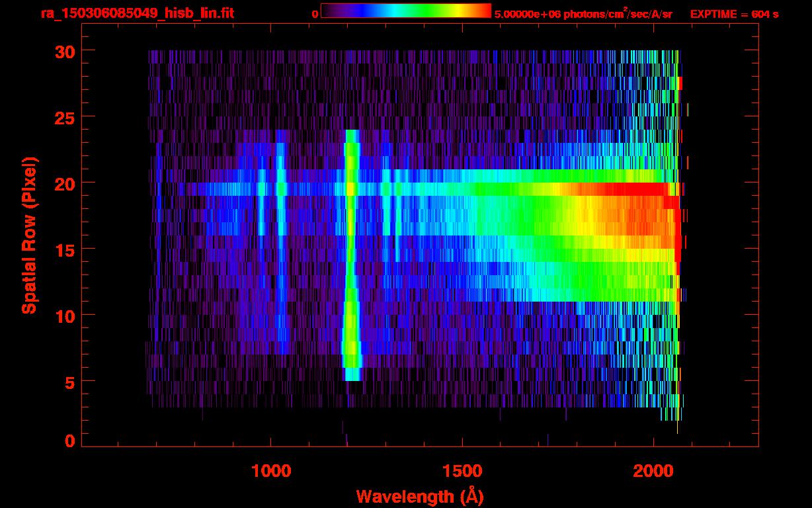
Task: Click the Spatial Row (Pixel) axis title
Action: [28, 235]
